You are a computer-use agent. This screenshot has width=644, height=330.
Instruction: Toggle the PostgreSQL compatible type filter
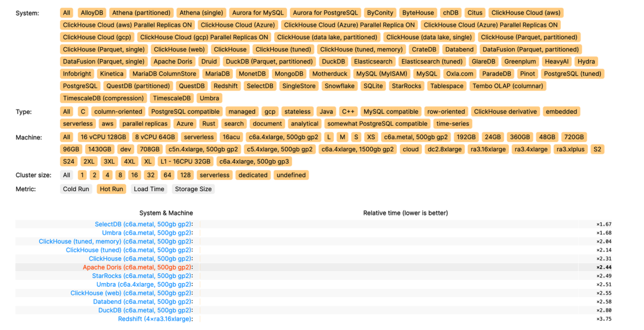coord(185,111)
